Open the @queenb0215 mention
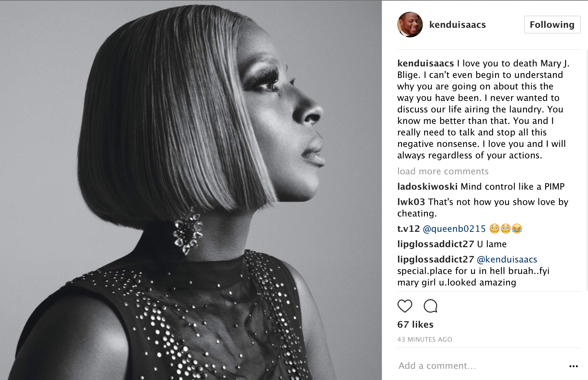The width and height of the screenshot is (588, 380). coord(454,229)
